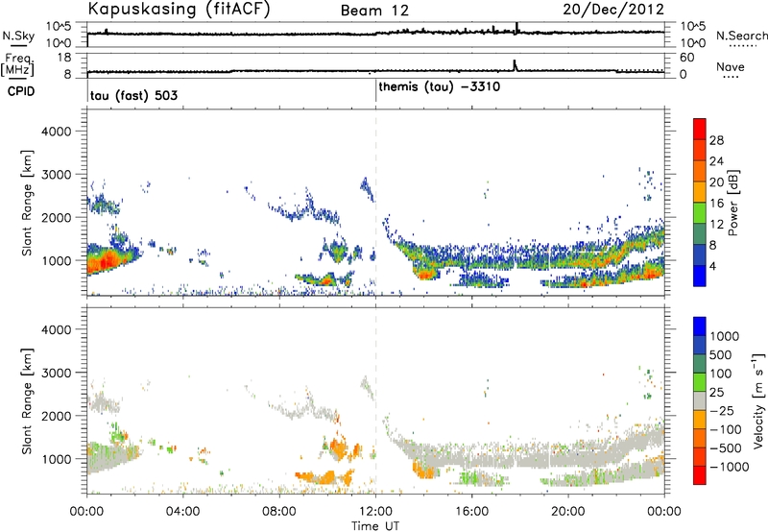768x532 pixels.
Task: Pick the light green segment of Power colorbar
Action: (x=700, y=213)
